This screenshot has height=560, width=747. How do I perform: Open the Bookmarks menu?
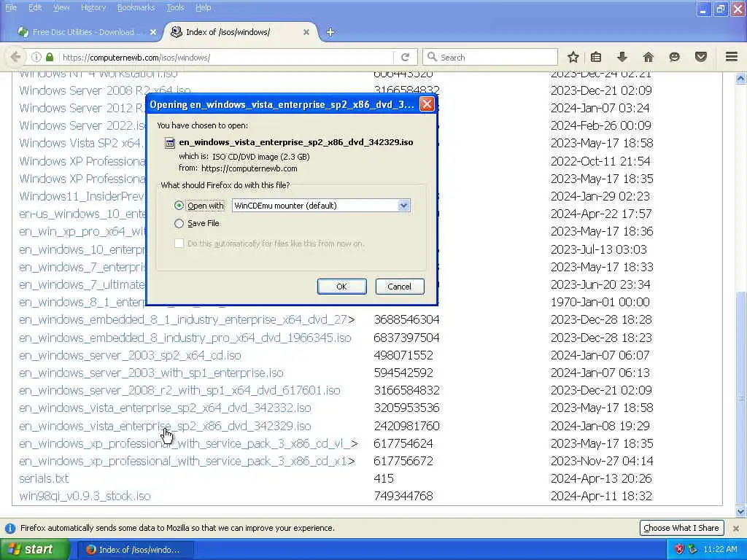(x=136, y=7)
